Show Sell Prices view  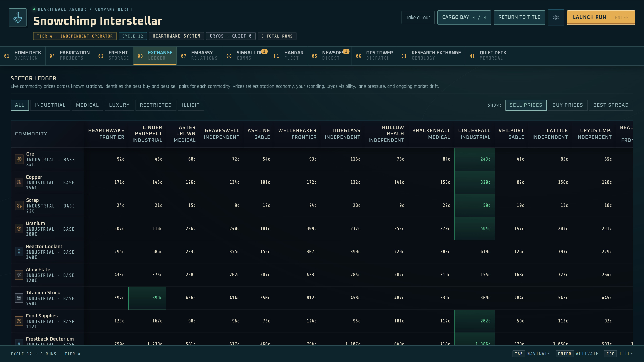point(526,105)
